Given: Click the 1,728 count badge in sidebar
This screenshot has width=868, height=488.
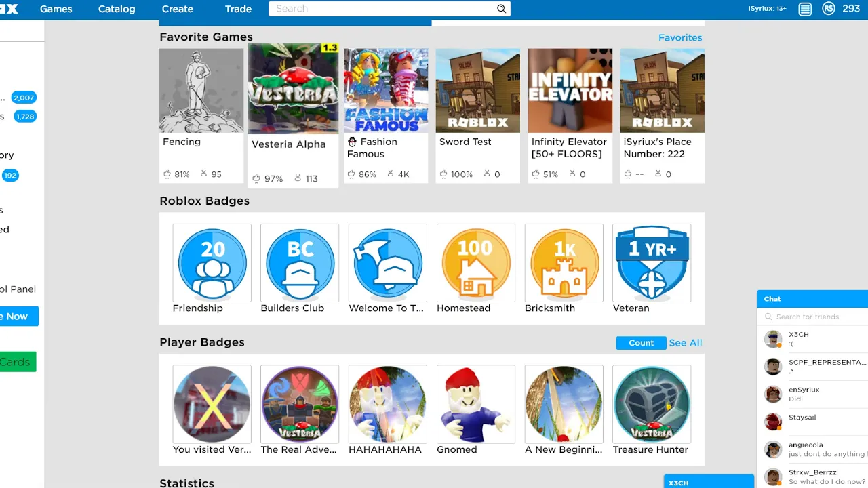Looking at the screenshot, I should click(25, 117).
